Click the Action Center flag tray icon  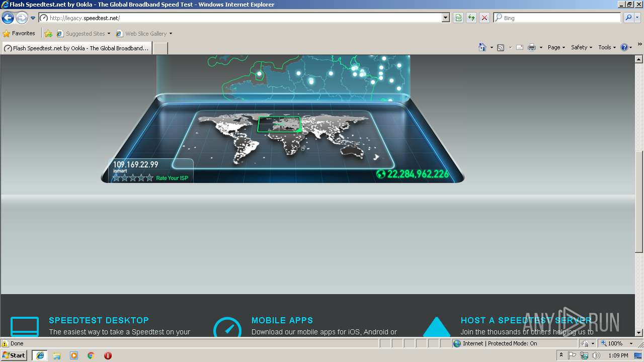(573, 355)
